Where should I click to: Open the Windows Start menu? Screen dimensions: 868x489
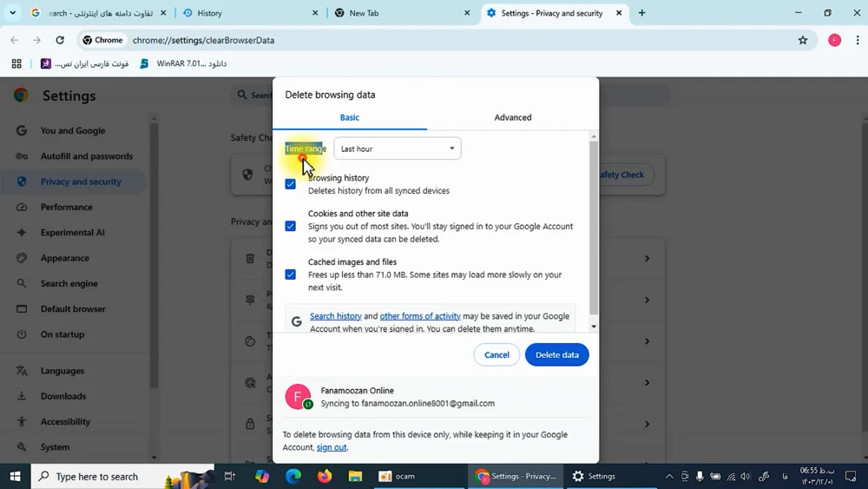pos(15,476)
